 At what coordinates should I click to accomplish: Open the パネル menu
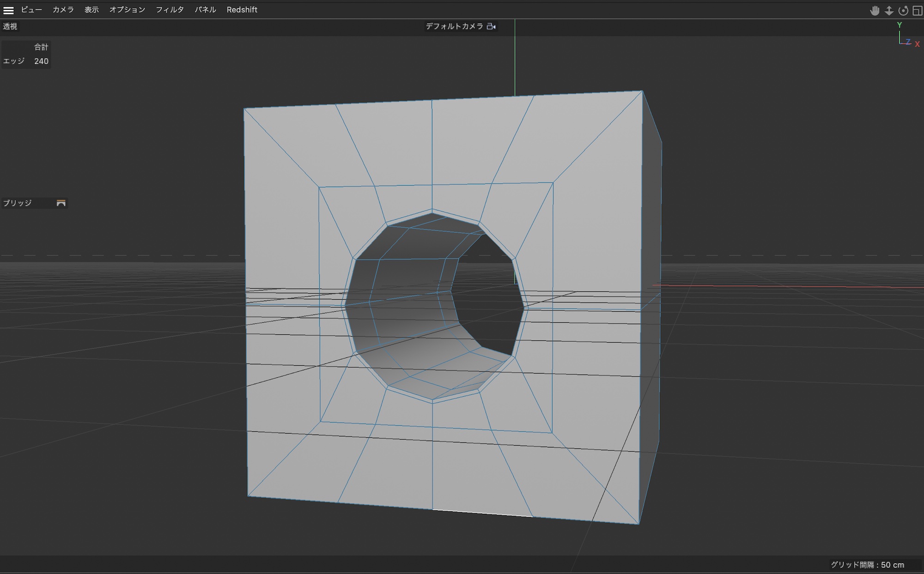click(205, 10)
